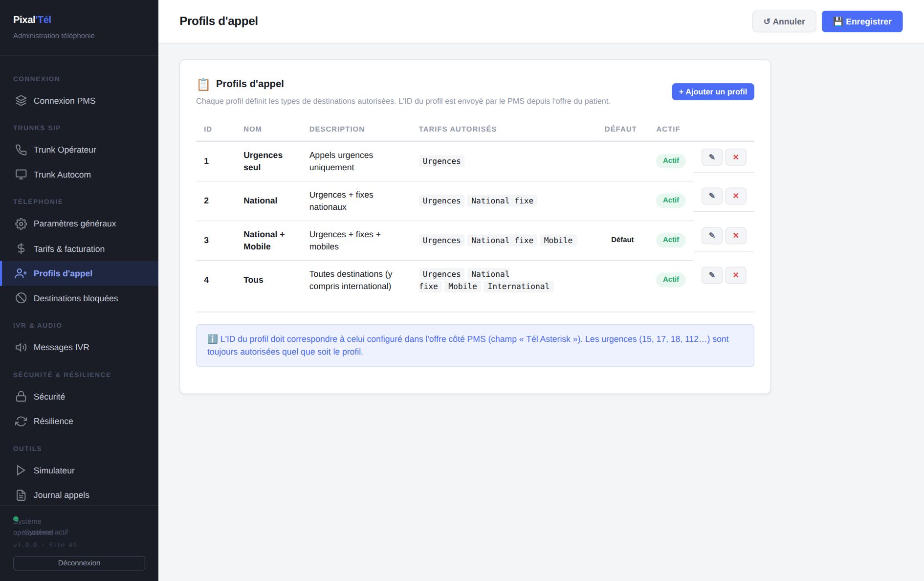The width and height of the screenshot is (924, 581).
Task: Open the Simulateur tool
Action: coord(79,470)
